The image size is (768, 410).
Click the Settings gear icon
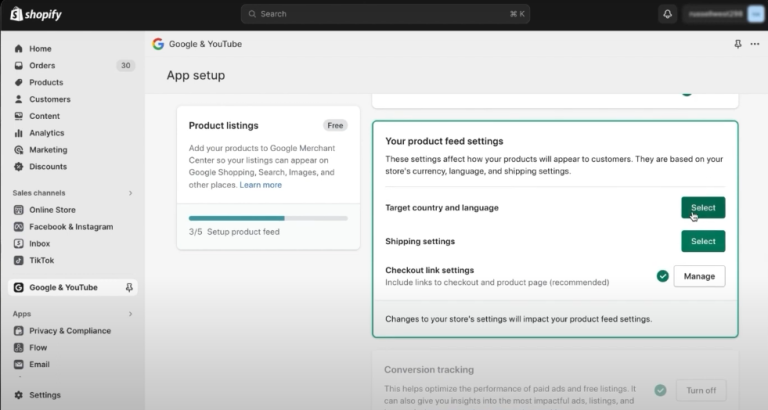coord(19,395)
